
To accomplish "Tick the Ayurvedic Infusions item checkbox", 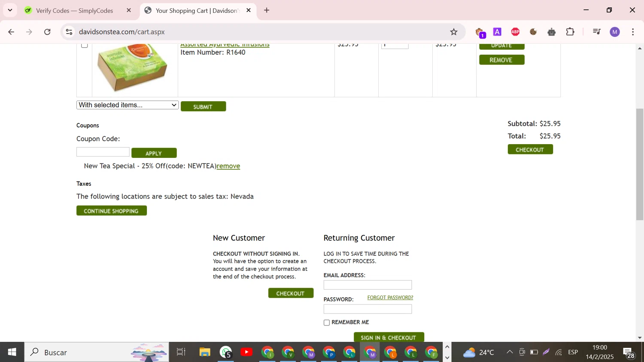I will (85, 45).
